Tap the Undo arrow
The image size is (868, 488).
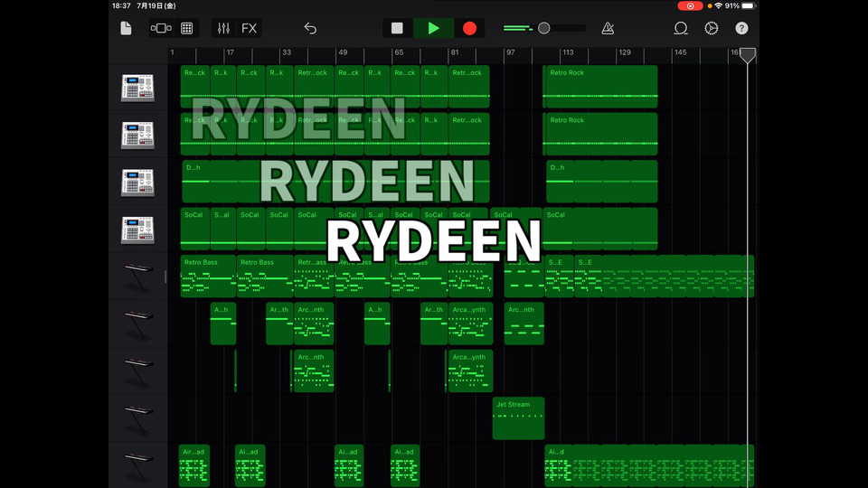[310, 28]
